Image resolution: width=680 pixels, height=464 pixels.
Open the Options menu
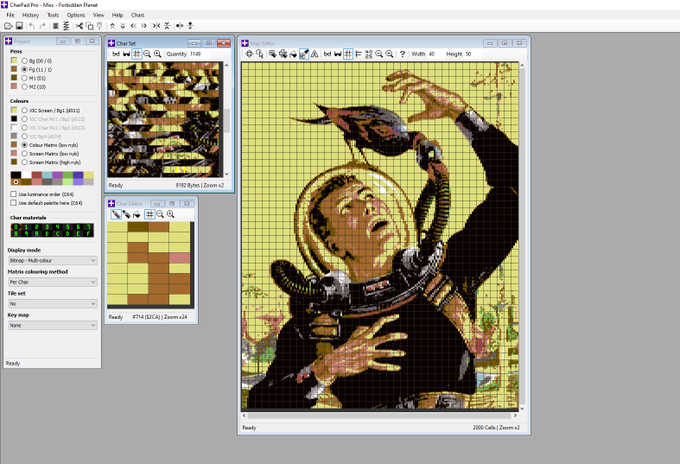(76, 15)
